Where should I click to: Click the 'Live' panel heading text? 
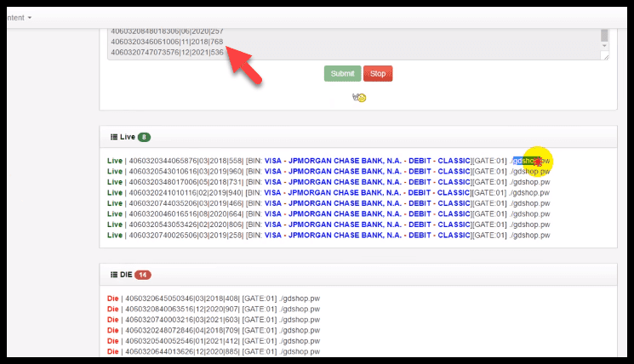tap(128, 137)
